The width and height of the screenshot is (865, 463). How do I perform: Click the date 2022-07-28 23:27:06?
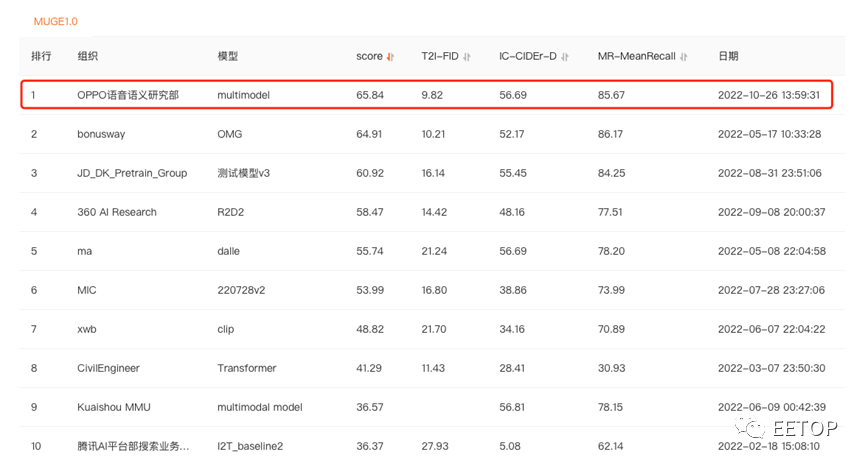point(771,290)
